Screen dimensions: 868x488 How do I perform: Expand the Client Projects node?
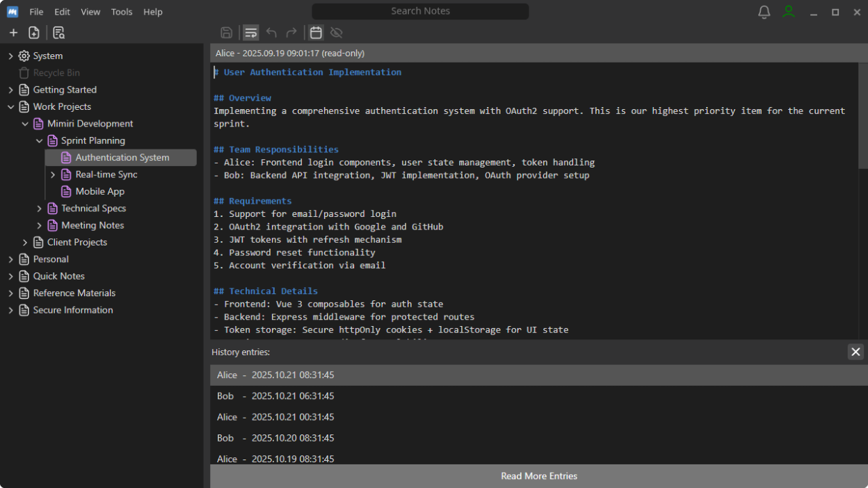(25, 242)
